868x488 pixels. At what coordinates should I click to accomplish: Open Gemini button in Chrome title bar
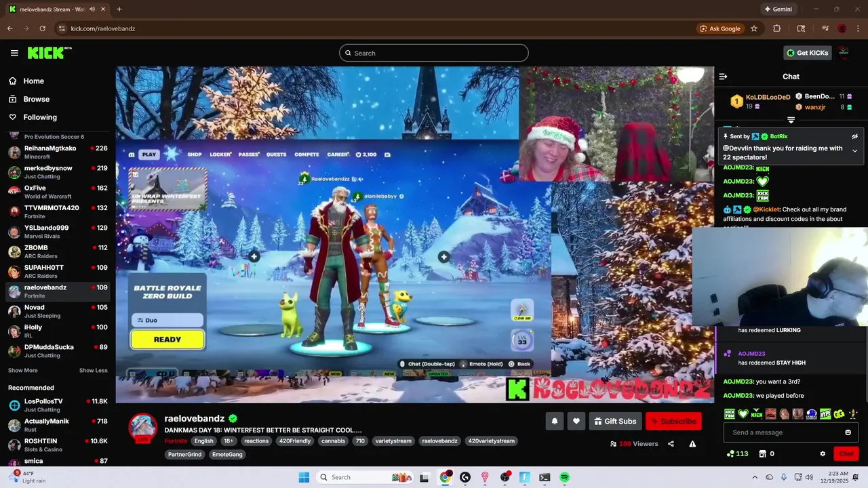click(778, 9)
